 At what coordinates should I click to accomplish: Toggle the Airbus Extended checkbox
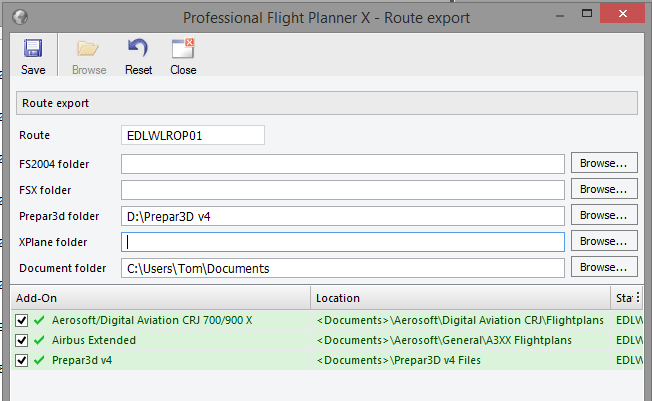point(22,340)
